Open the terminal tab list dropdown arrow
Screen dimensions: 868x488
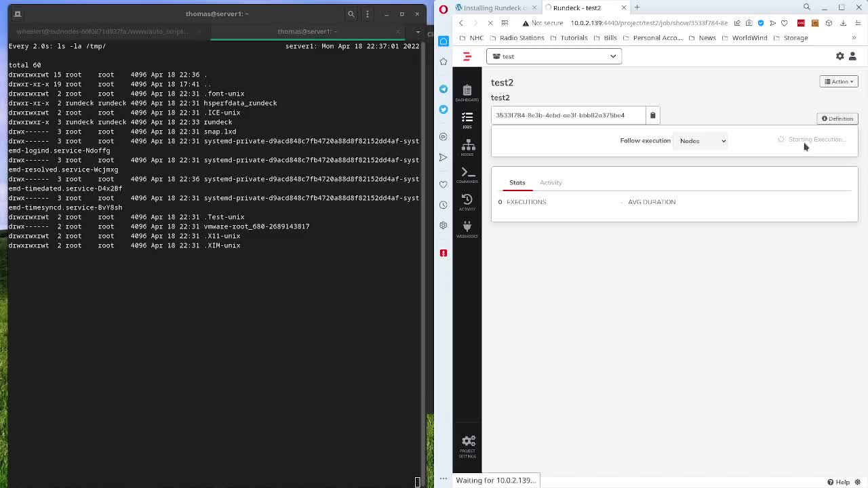[418, 32]
